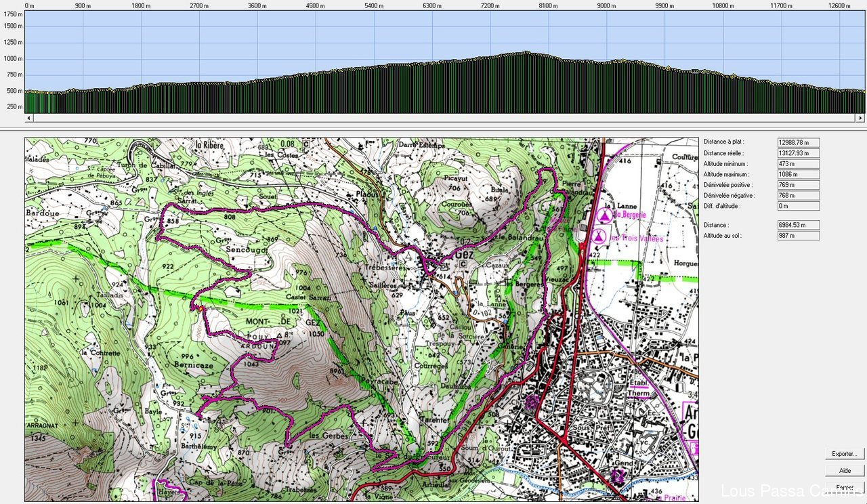The height and width of the screenshot is (504, 867).
Task: Click the purple monument symbol near Gend.
Action: coord(617,476)
